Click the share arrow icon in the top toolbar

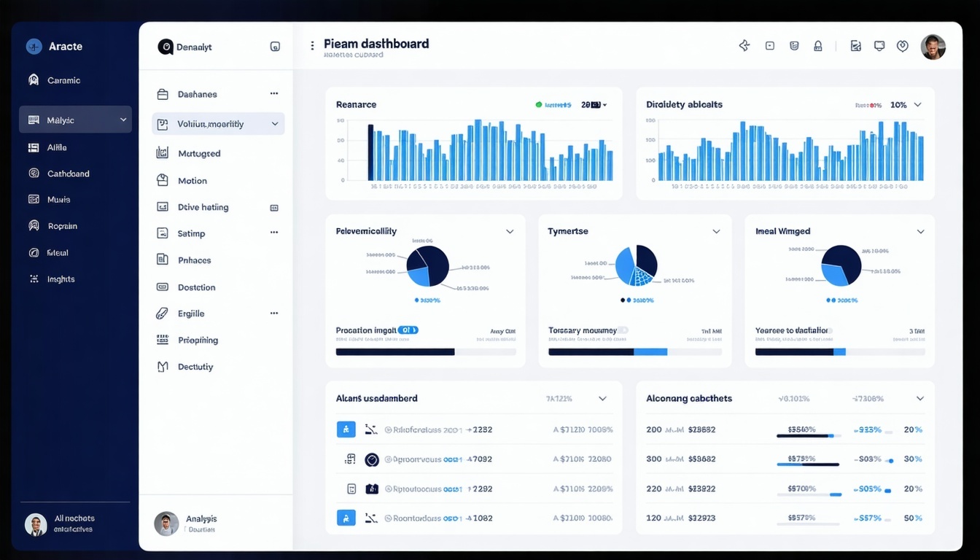pos(744,45)
